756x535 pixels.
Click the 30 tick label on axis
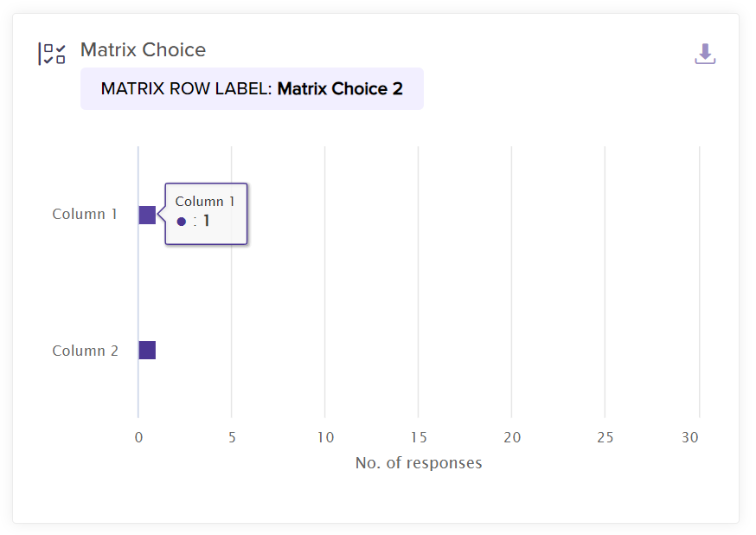click(689, 438)
